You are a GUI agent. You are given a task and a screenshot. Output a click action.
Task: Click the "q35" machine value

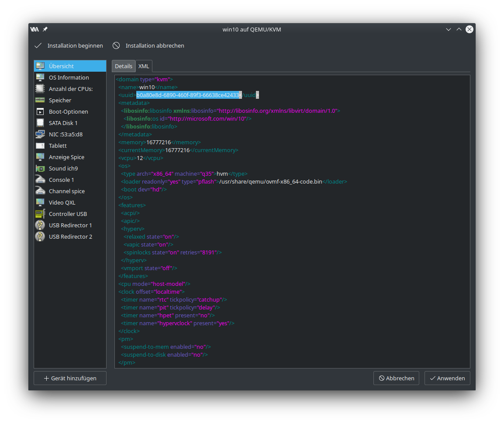[207, 174]
